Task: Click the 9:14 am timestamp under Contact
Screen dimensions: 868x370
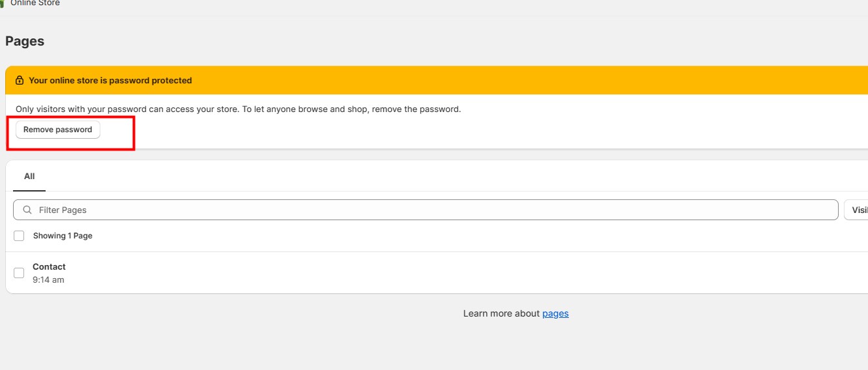Action: coord(48,280)
